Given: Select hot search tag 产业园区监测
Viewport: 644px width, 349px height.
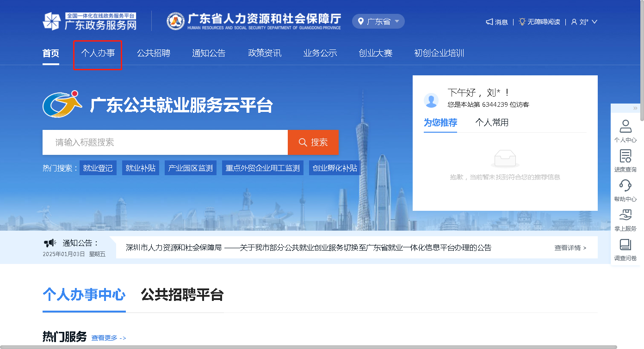Looking at the screenshot, I should [191, 168].
